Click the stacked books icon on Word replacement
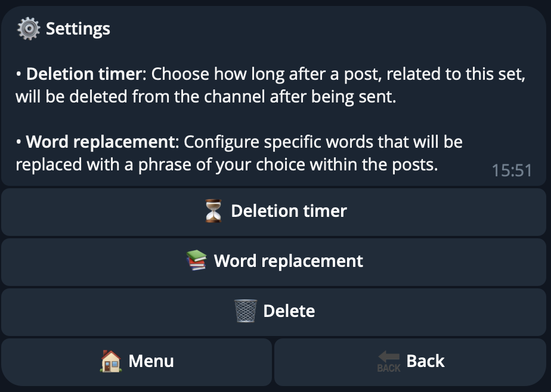This screenshot has width=551, height=392. click(196, 261)
